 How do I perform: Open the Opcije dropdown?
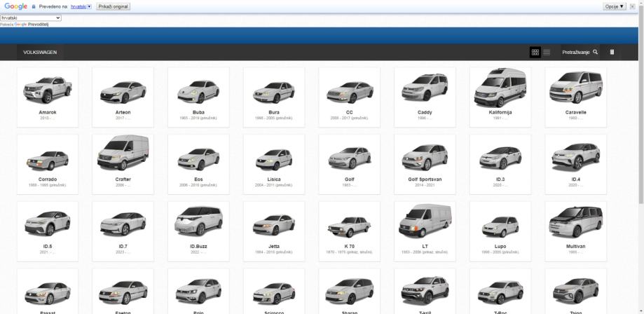(615, 6)
